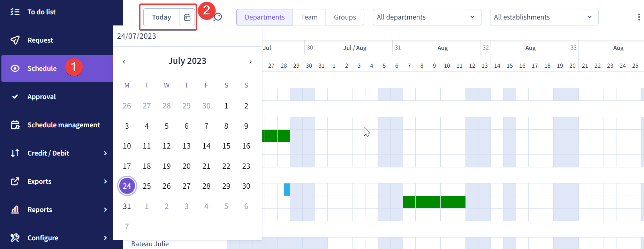Select July 16 in the date picker
The image size is (644, 249).
(x=246, y=146)
